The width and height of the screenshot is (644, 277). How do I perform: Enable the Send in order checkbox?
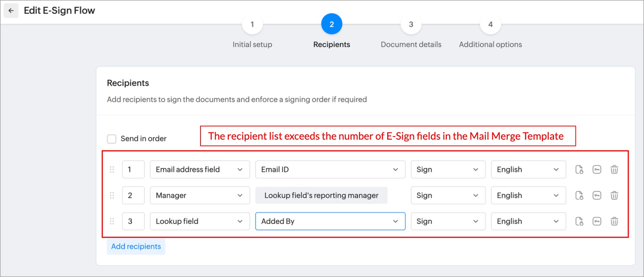tap(112, 138)
